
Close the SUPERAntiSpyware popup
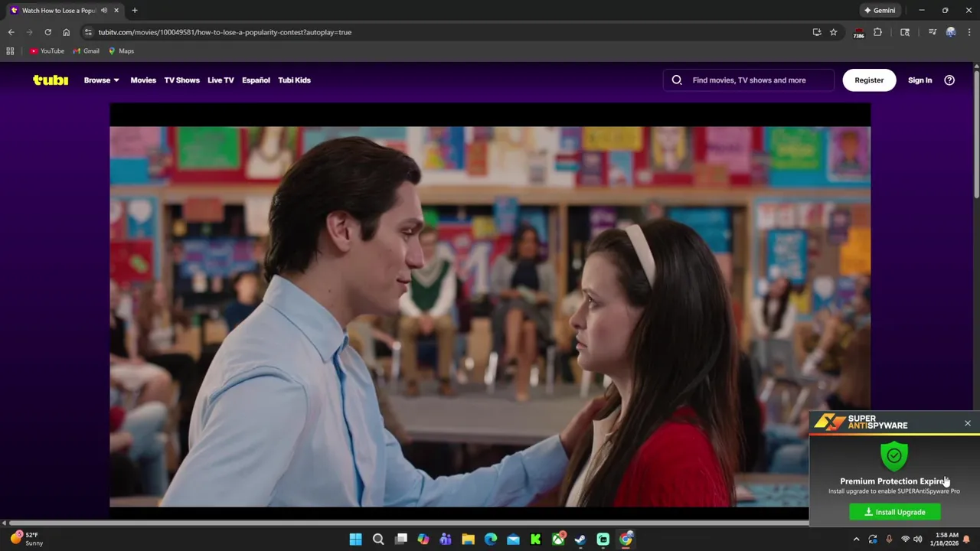[x=968, y=423]
